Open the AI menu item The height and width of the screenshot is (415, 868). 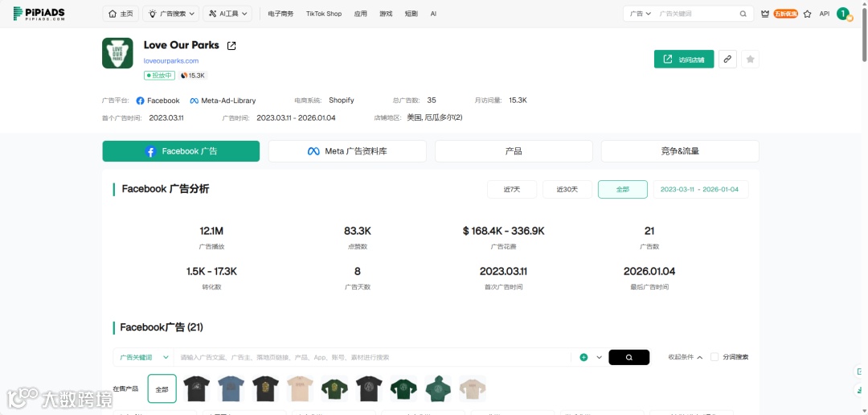tap(433, 14)
